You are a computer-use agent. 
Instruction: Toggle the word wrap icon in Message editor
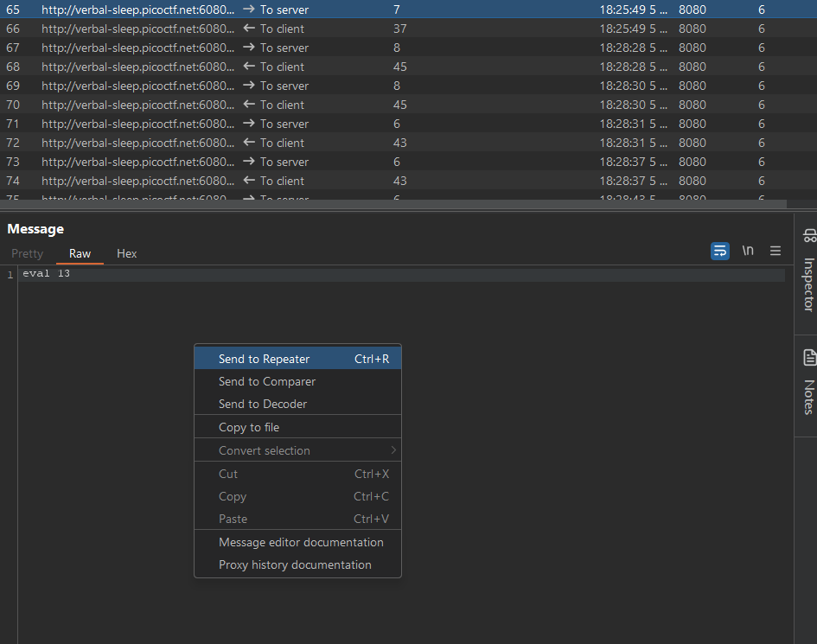pyautogui.click(x=719, y=252)
